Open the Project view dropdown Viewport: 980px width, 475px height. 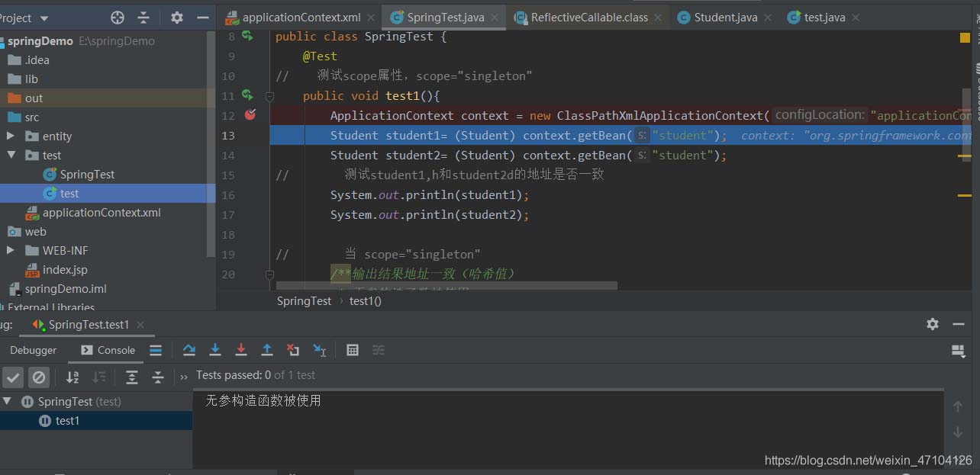click(x=44, y=18)
